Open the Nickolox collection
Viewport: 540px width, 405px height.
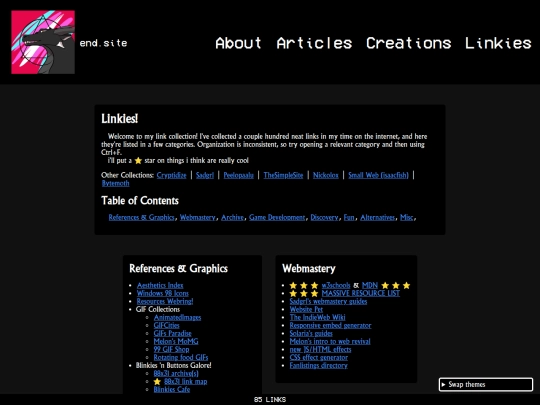[x=325, y=175]
